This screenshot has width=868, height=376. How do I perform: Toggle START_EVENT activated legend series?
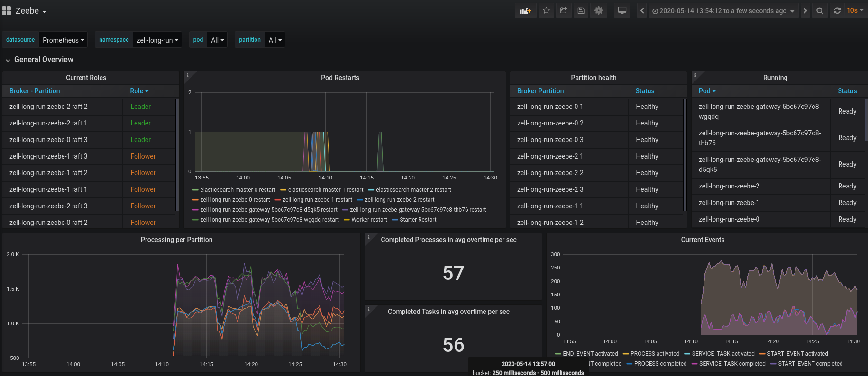797,354
